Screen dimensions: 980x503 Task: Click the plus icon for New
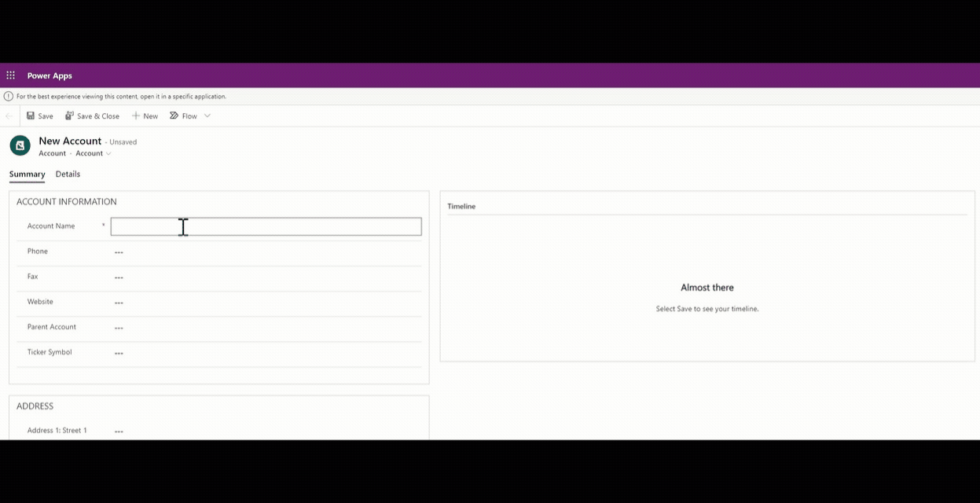click(x=136, y=116)
